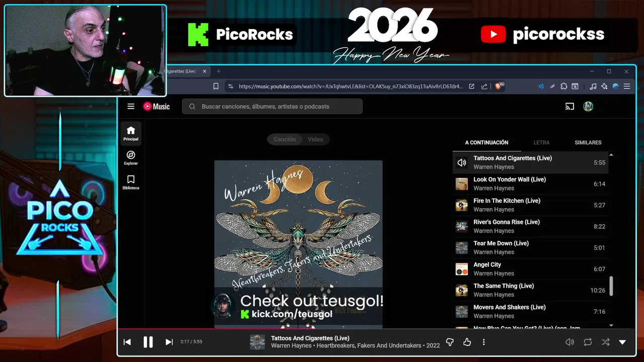Open Explorar in the sidebar
The image size is (644, 362).
(x=131, y=158)
